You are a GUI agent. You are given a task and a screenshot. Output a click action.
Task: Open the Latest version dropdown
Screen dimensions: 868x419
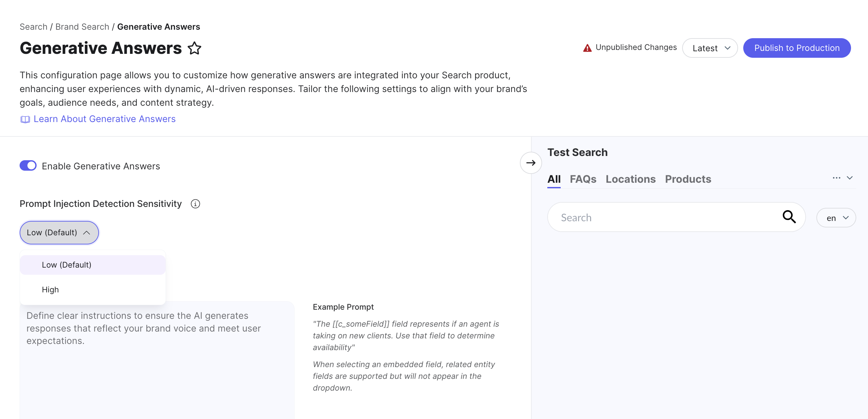[710, 48]
